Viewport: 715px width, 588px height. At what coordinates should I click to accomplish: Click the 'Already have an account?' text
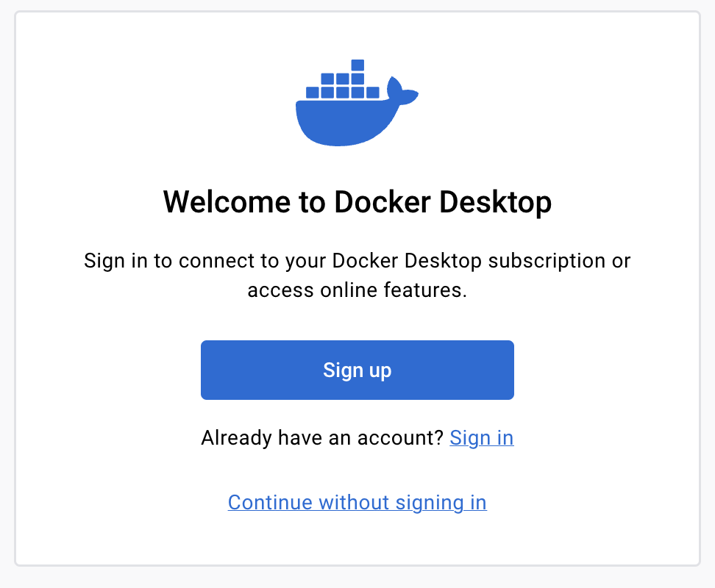pos(322,438)
